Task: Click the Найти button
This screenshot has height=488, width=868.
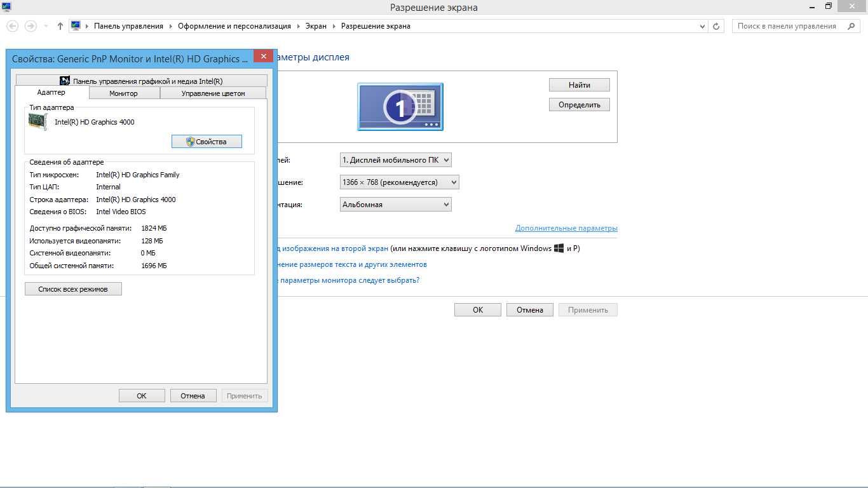Action: coord(580,85)
